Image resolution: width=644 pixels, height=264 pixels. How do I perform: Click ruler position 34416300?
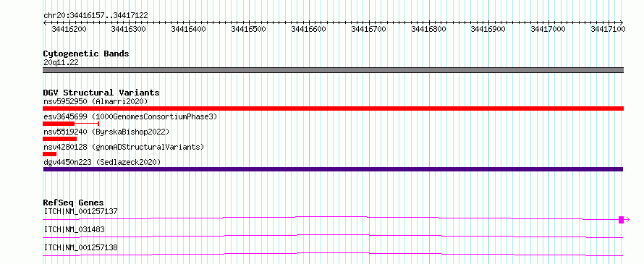coord(129,29)
